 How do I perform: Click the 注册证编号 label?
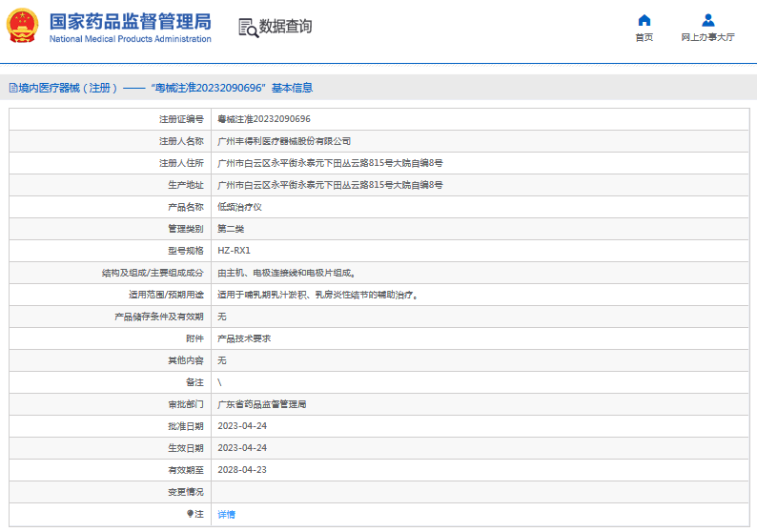tap(181, 119)
